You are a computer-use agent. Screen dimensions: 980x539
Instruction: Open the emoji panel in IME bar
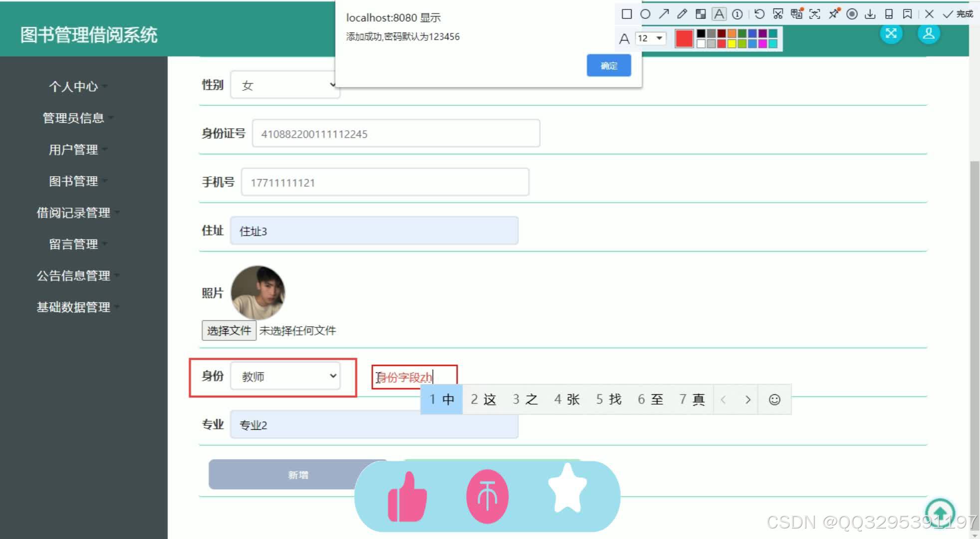774,400
